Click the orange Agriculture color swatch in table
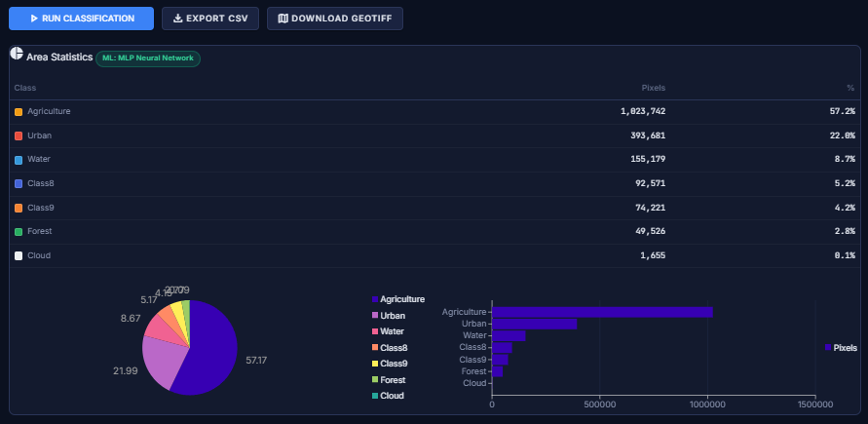Viewport: 868px width, 424px height. click(19, 112)
